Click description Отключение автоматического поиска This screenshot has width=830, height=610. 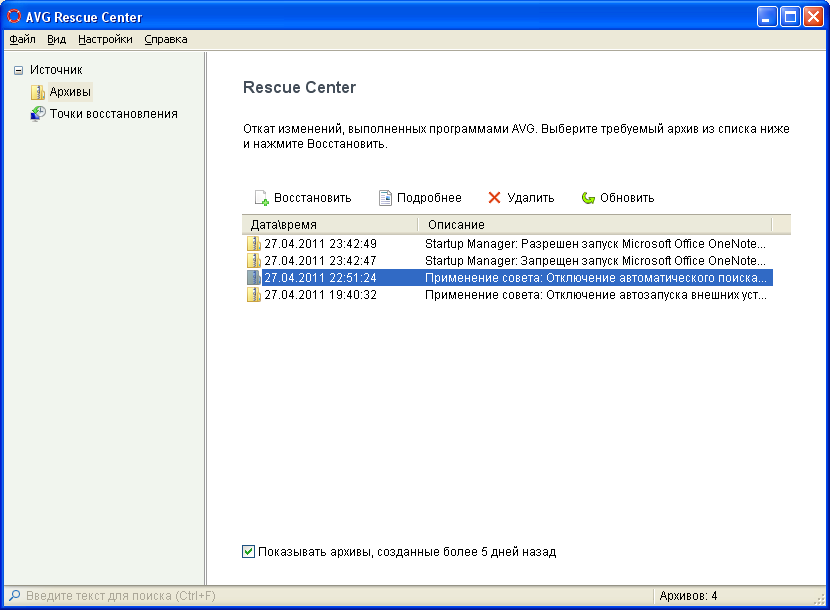tap(596, 277)
